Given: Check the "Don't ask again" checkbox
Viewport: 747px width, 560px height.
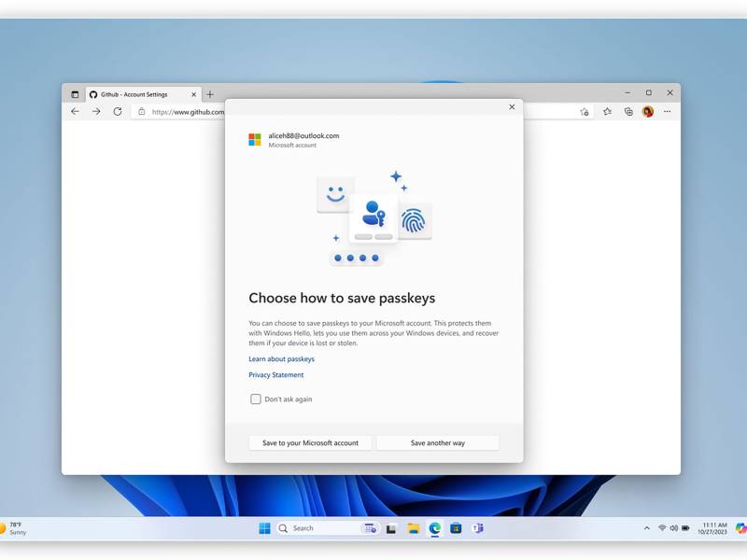Looking at the screenshot, I should tap(256, 399).
